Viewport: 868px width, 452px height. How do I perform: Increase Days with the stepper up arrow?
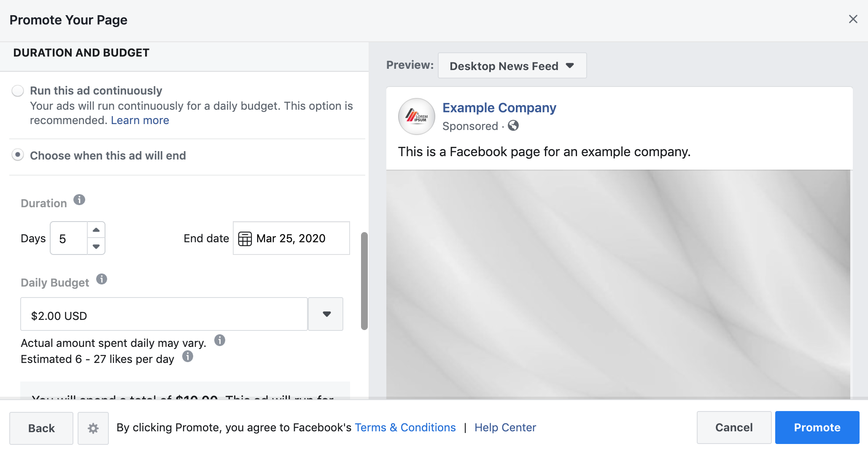pos(96,229)
